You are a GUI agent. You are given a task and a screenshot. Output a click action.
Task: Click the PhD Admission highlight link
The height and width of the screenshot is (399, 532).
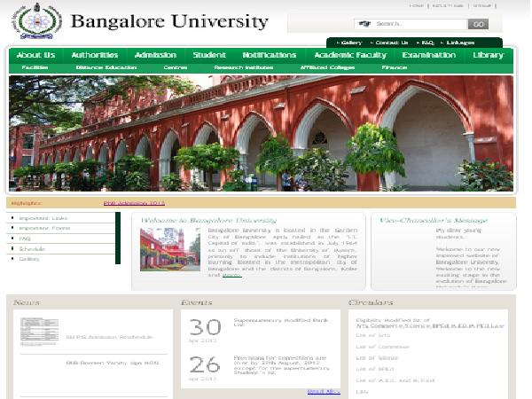(134, 203)
